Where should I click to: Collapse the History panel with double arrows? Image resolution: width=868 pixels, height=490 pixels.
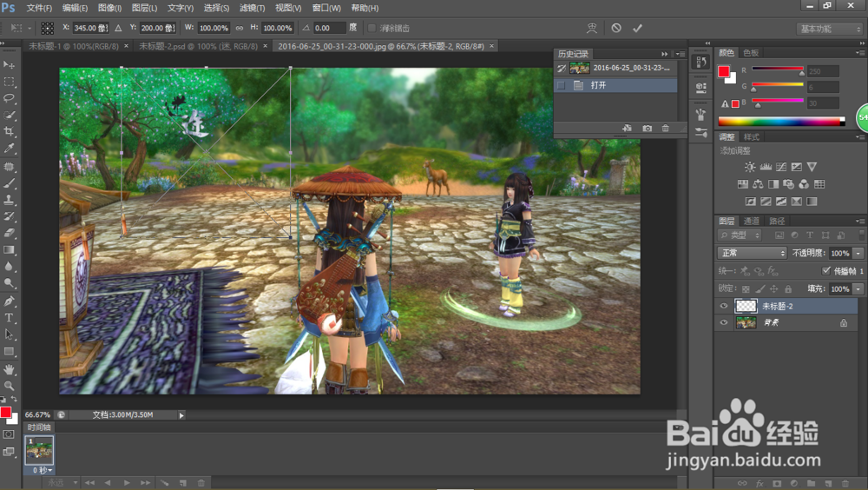coord(664,54)
